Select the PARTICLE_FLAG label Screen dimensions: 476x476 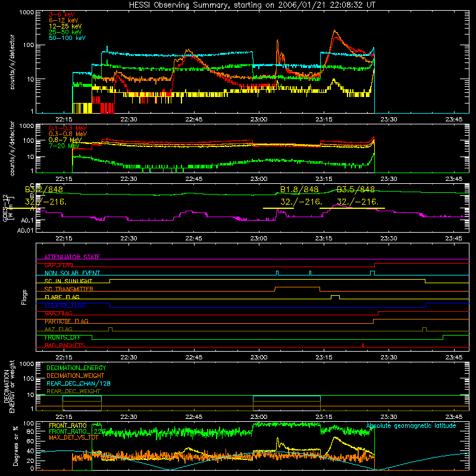pyautogui.click(x=66, y=321)
